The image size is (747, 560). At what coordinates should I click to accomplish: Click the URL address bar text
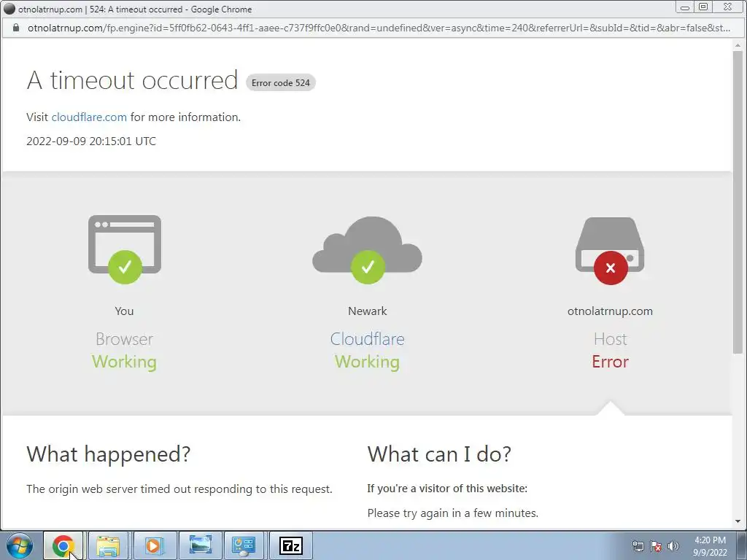click(x=379, y=28)
